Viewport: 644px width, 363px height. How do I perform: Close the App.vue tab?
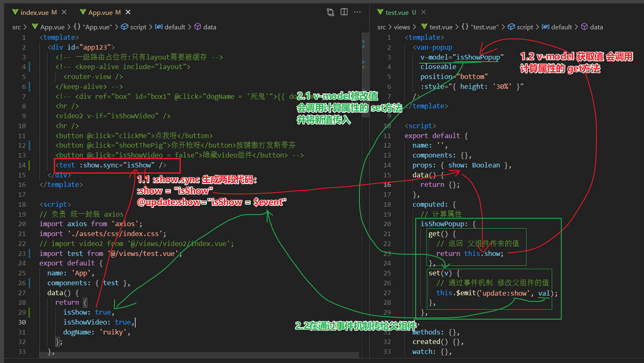128,12
